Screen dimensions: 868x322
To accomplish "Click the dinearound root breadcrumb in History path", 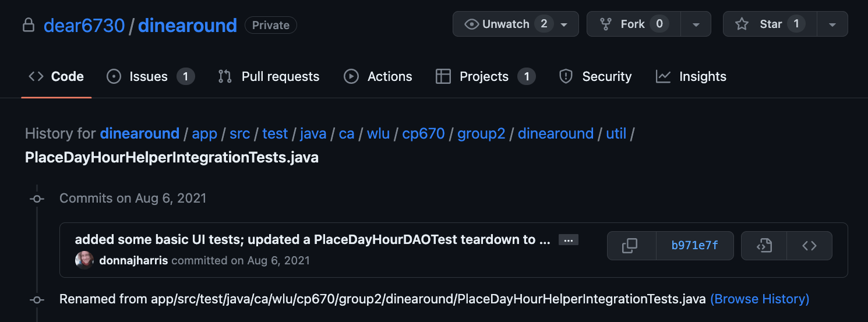I will click(x=140, y=133).
